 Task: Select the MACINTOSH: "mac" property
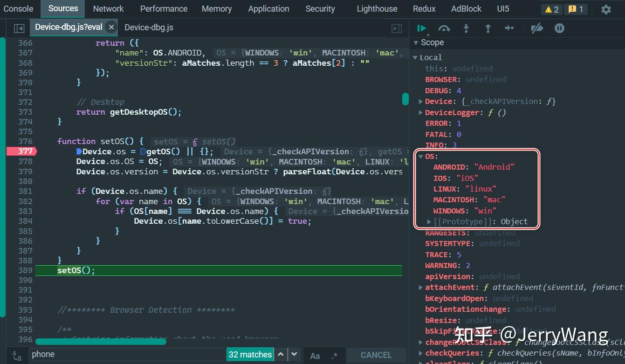coord(469,200)
